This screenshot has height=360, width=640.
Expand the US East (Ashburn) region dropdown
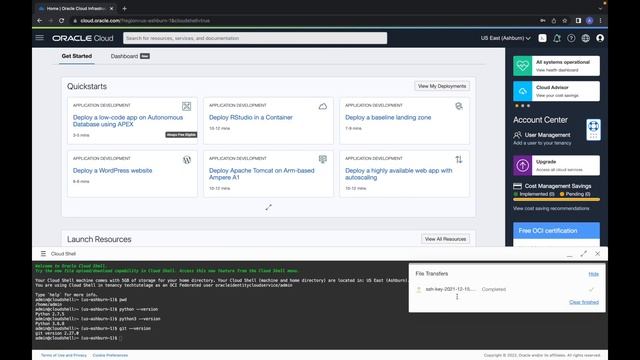[x=505, y=38]
